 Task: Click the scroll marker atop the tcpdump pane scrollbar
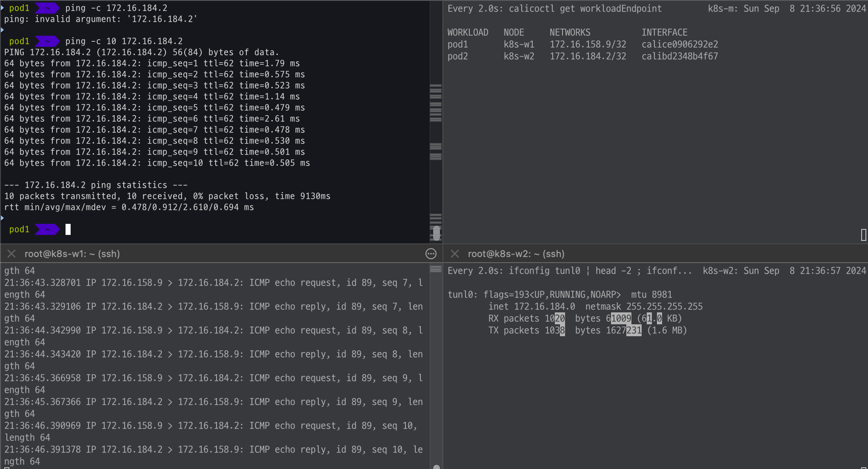coord(436,269)
